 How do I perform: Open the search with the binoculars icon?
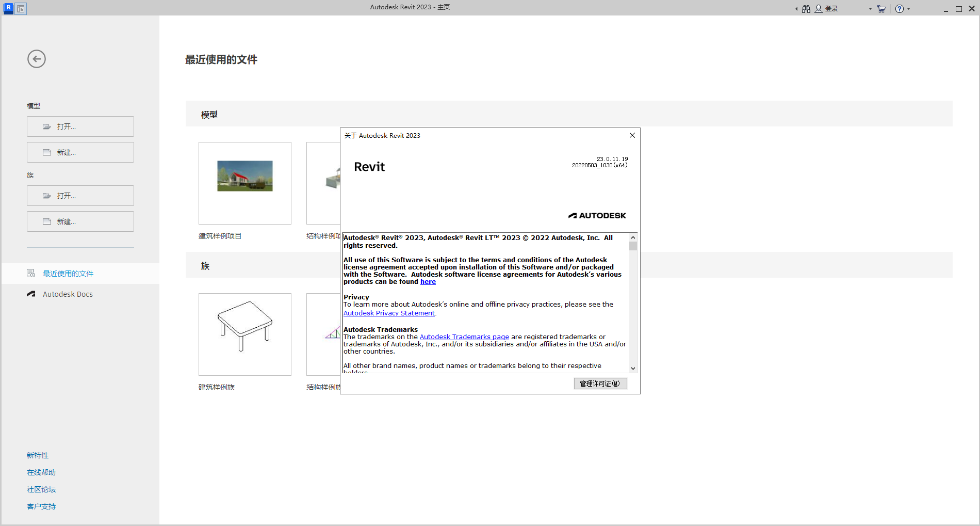tap(806, 8)
